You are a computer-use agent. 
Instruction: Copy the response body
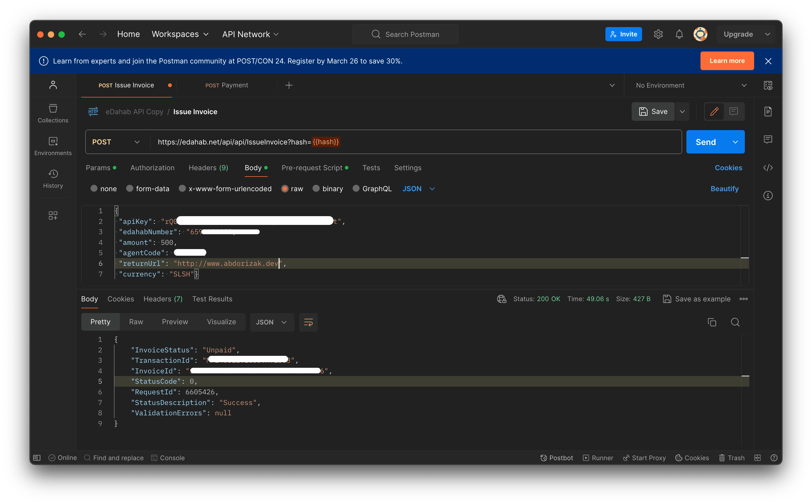click(x=712, y=322)
